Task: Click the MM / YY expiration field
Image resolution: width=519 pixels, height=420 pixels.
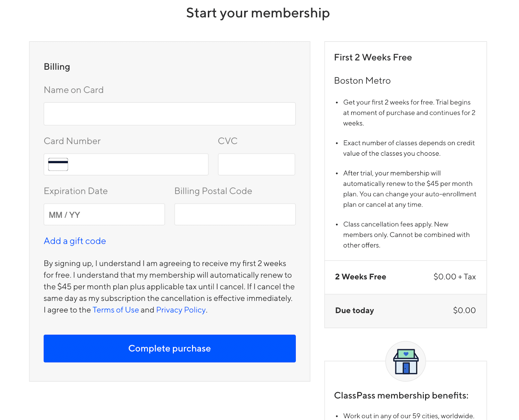Action: [x=104, y=214]
